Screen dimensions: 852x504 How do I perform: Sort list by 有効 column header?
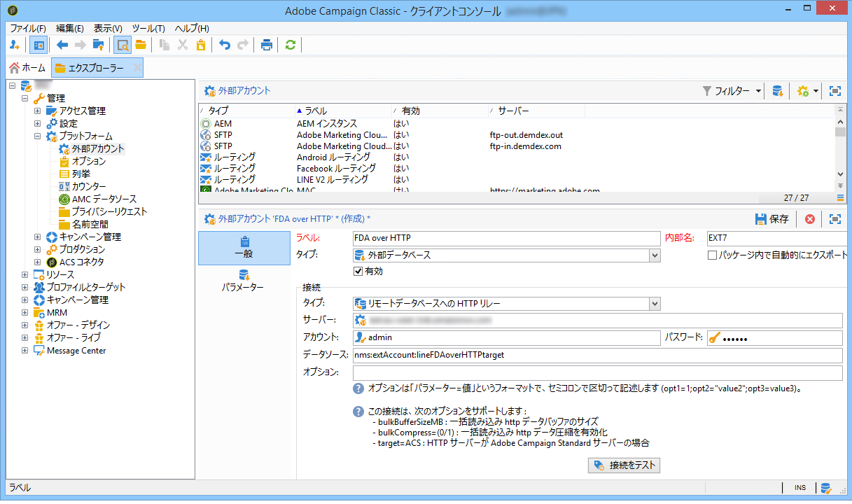pyautogui.click(x=440, y=111)
